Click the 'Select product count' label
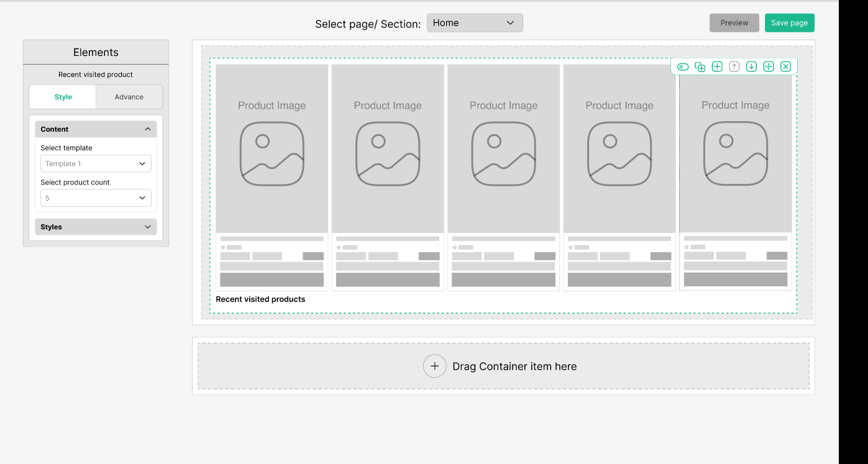This screenshot has height=464, width=868. click(75, 183)
